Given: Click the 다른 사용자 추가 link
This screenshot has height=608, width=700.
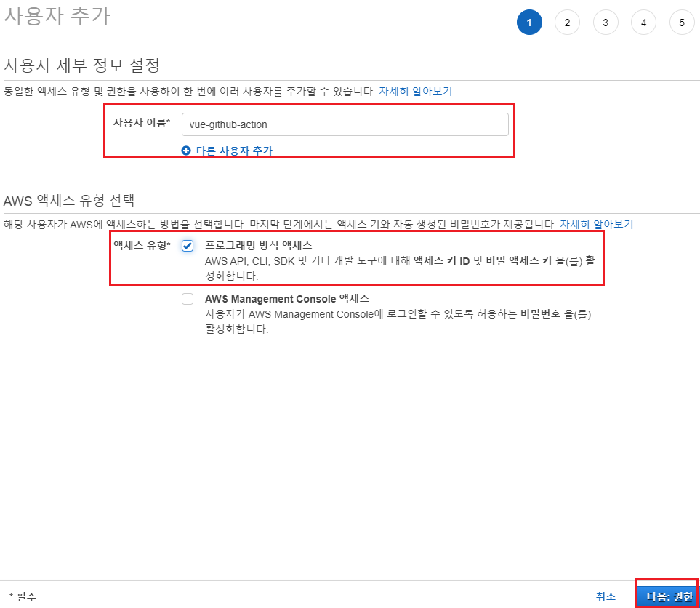Looking at the screenshot, I should (234, 151).
